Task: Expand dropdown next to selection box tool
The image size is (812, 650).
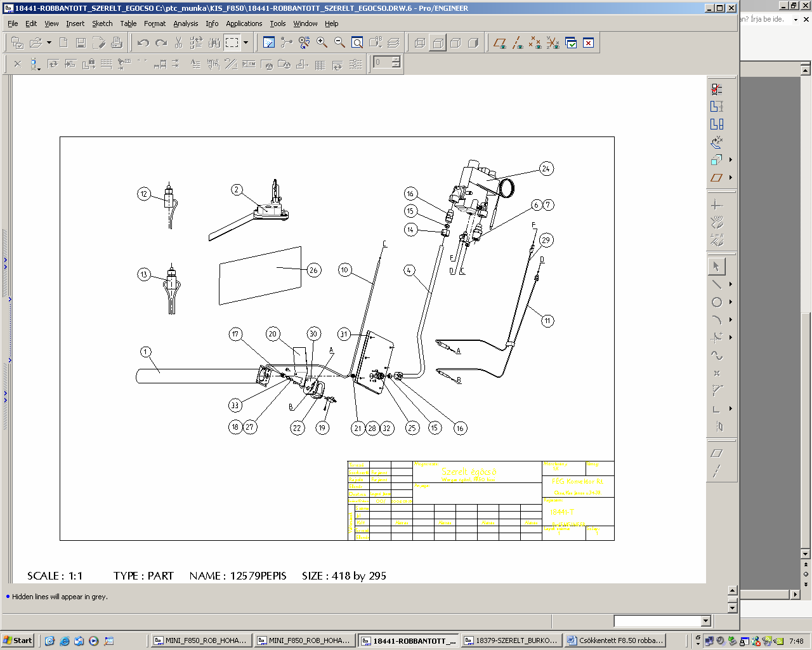Action: [x=246, y=43]
